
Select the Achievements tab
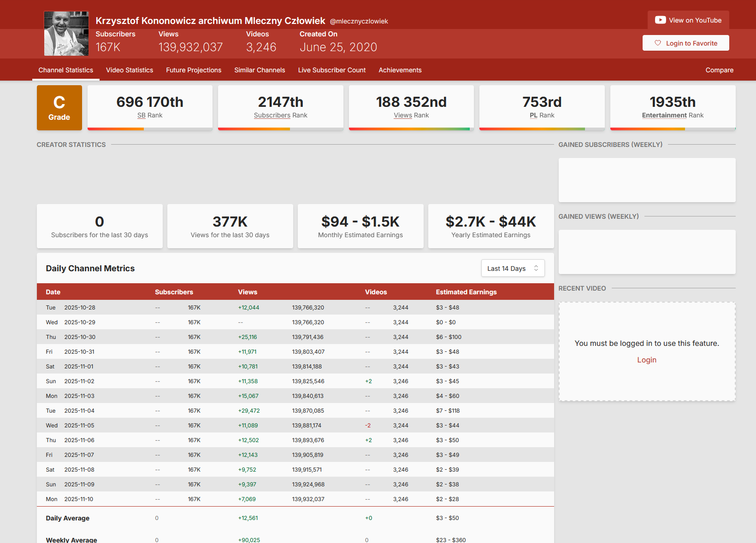[400, 70]
